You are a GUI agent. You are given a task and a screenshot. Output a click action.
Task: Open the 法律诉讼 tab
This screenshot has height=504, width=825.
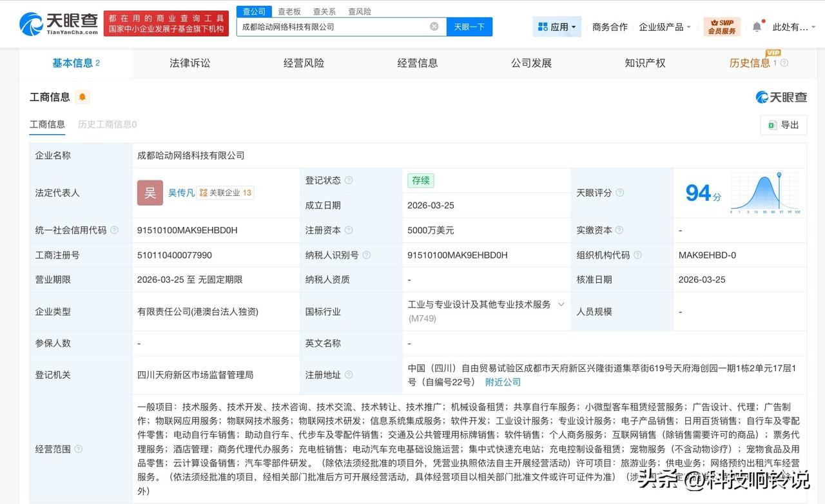tap(189, 63)
